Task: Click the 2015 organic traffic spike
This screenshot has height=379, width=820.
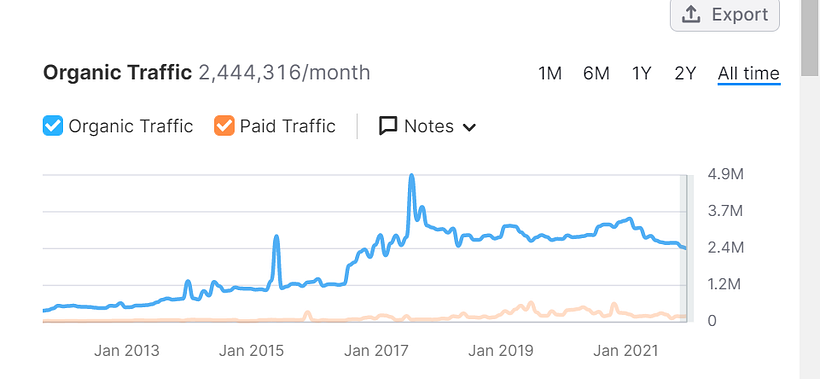Action: tap(276, 237)
